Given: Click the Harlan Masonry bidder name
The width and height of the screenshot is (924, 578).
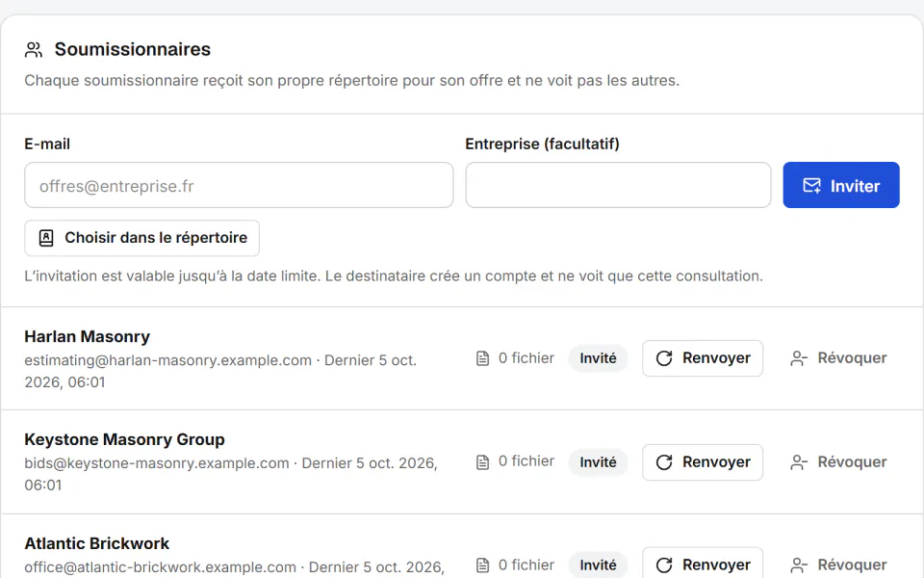Looking at the screenshot, I should point(88,336).
